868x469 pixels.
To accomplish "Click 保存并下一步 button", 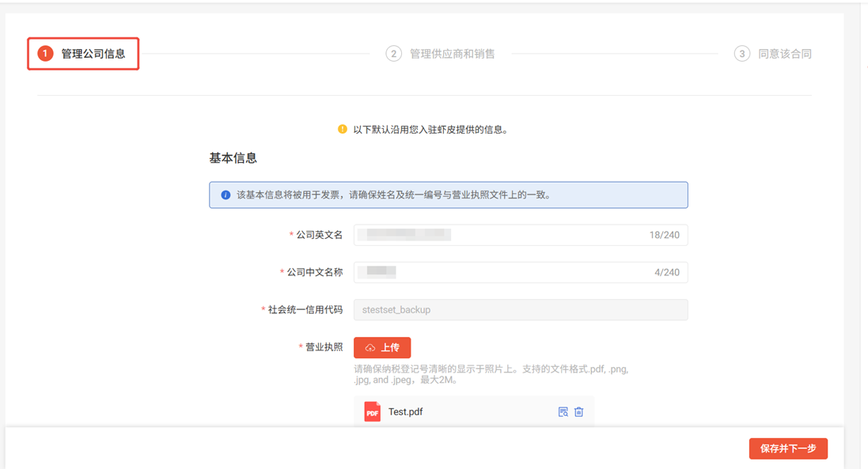I will click(x=787, y=448).
